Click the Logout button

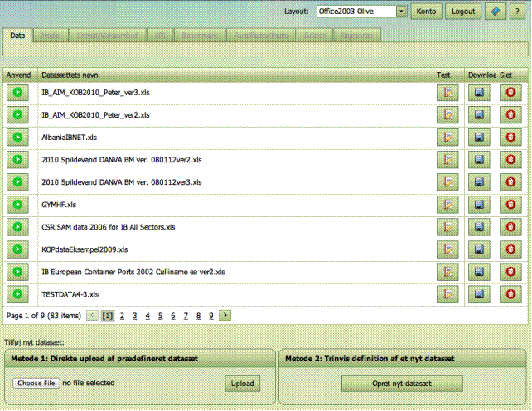(x=463, y=12)
